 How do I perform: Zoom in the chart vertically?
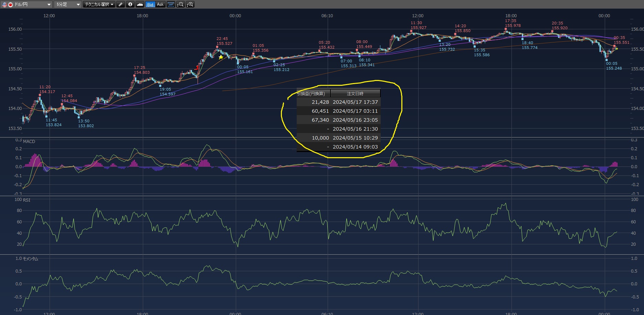[x=190, y=4]
